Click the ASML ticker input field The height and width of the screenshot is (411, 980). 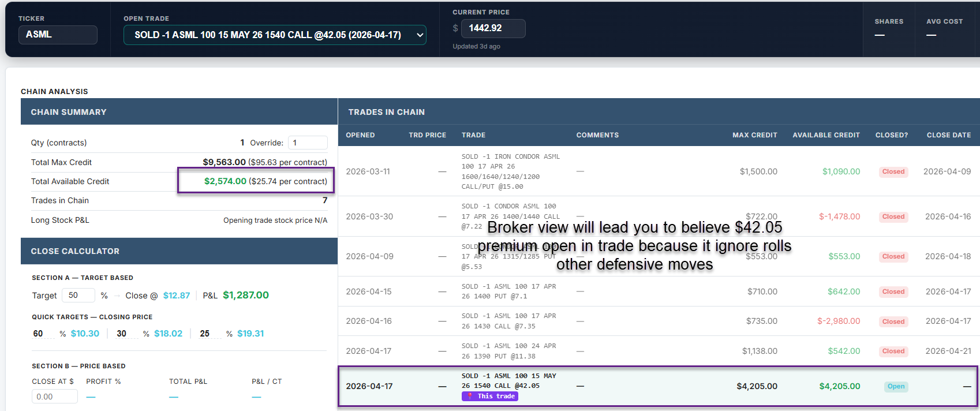coord(58,35)
